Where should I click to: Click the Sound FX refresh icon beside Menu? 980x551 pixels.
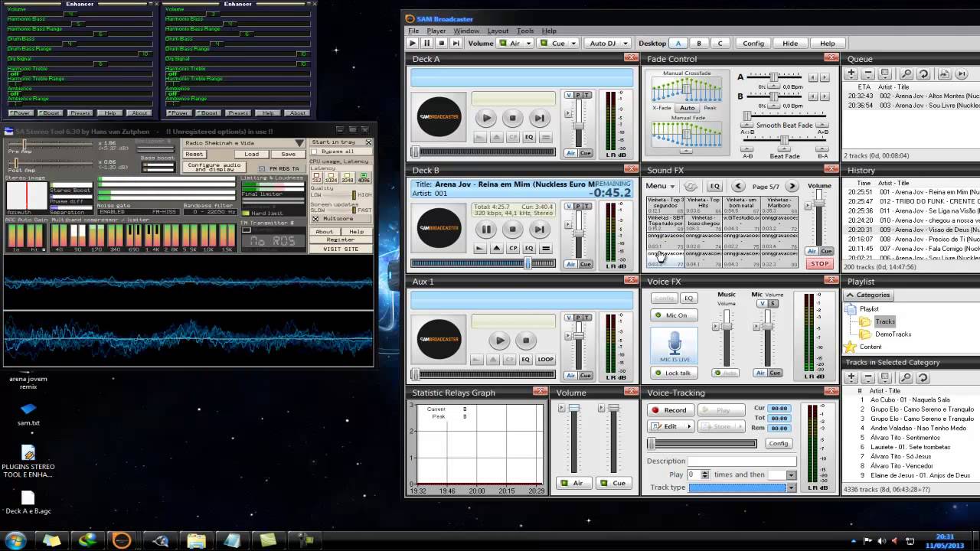click(x=691, y=186)
